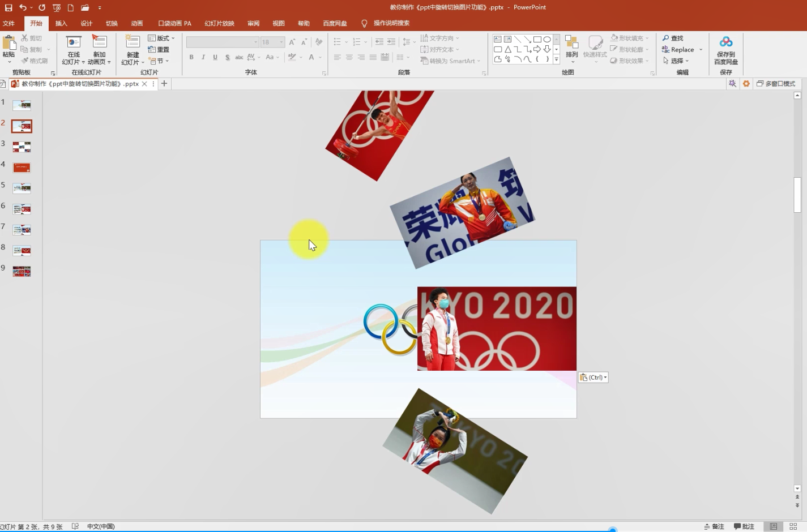Viewport: 807px width, 532px height.
Task: Switch to Slide Sorter view icon
Action: click(x=793, y=526)
